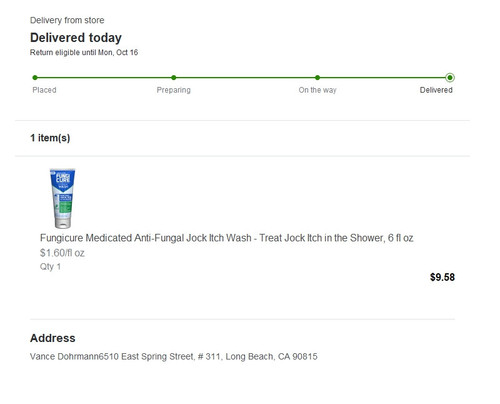Click the Address heading
Image resolution: width=500 pixels, height=404 pixels.
tap(53, 338)
